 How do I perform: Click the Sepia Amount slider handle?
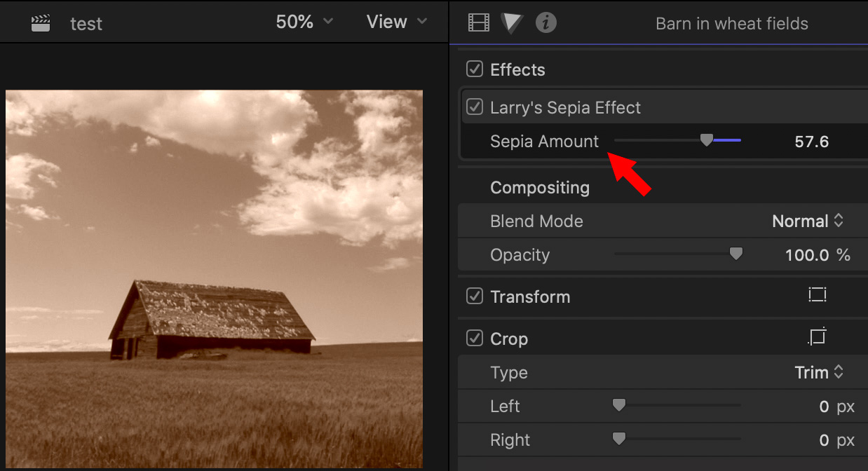707,141
